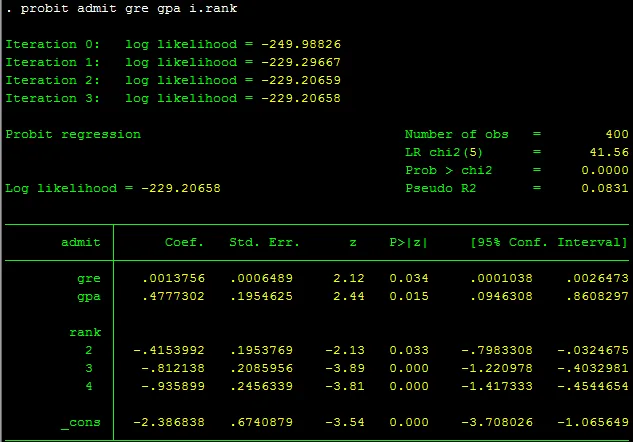Select _cons lower bound -3.708026
The height and width of the screenshot is (442, 633).
[x=497, y=422]
